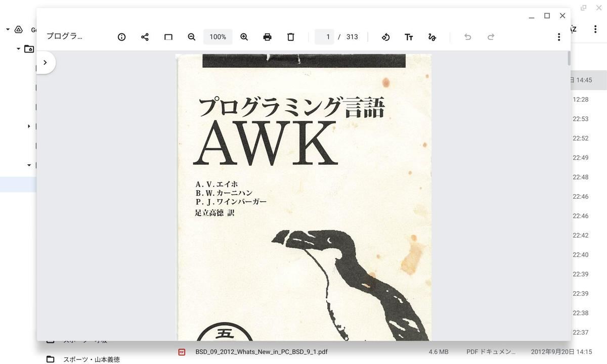Viewport: 607px width, 364px height.
Task: Undo the last annotation
Action: pos(468,37)
